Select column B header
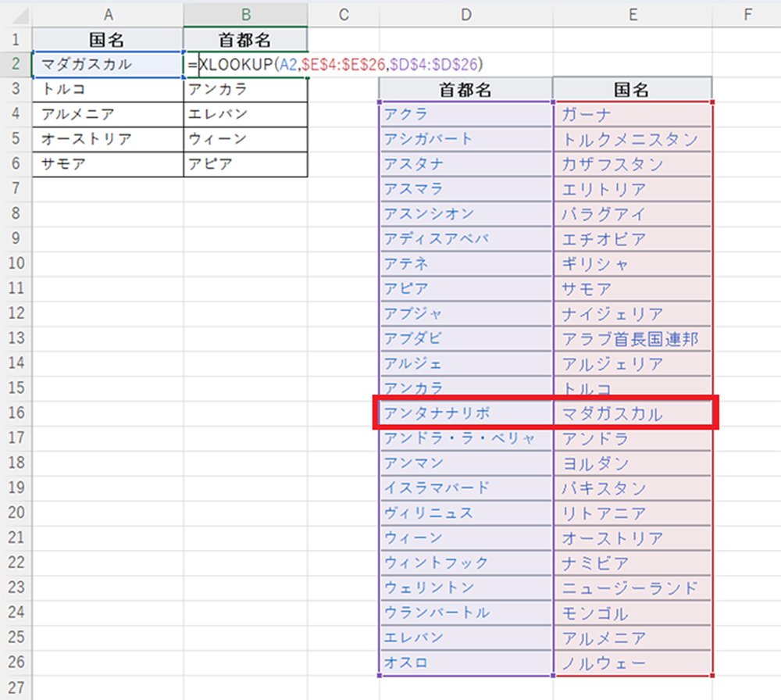Viewport: 781px width, 700px height. click(245, 14)
